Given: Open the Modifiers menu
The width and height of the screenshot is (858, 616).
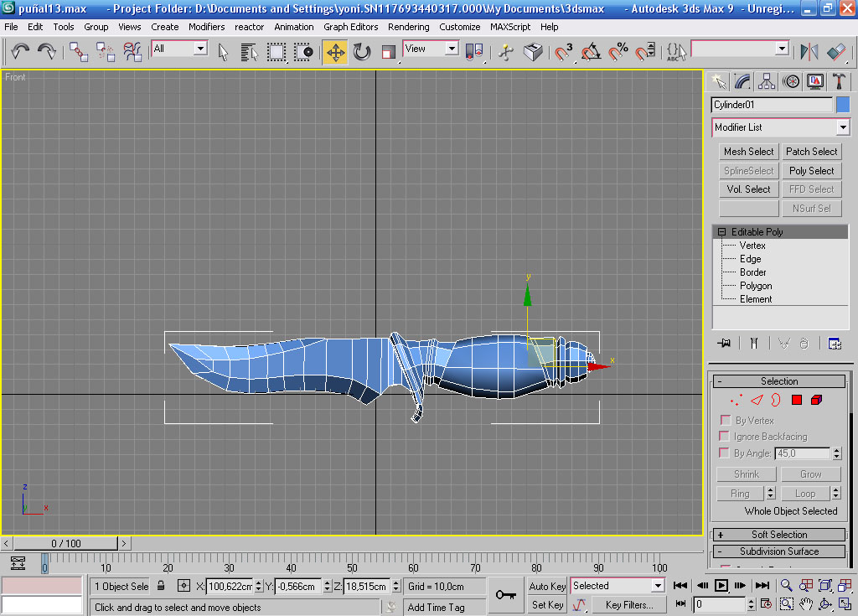Looking at the screenshot, I should [x=206, y=27].
